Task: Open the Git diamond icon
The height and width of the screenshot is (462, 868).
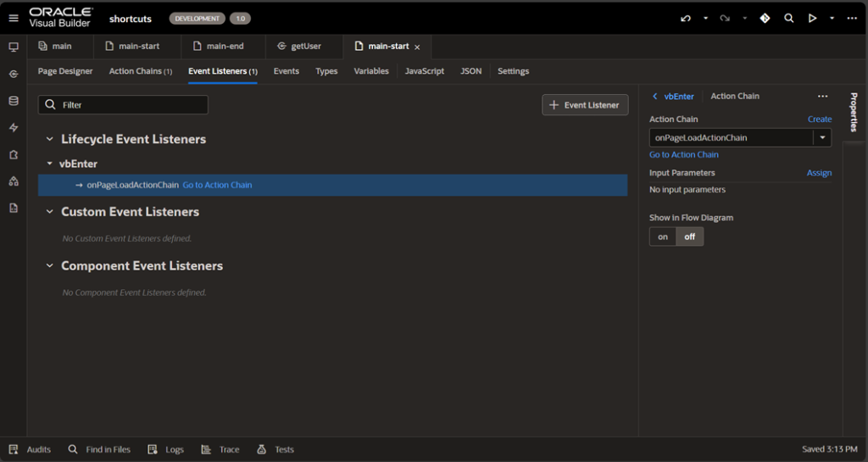Action: coord(765,19)
